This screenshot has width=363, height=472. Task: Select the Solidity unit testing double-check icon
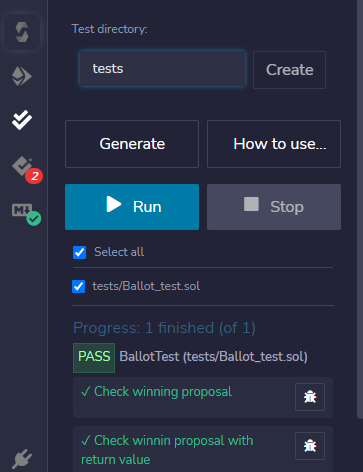22,120
